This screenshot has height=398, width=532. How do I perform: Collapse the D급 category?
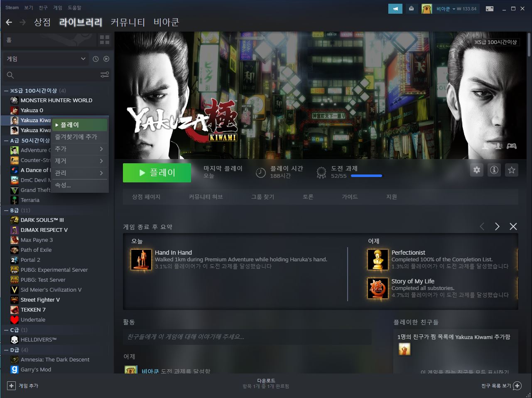[x=6, y=350]
